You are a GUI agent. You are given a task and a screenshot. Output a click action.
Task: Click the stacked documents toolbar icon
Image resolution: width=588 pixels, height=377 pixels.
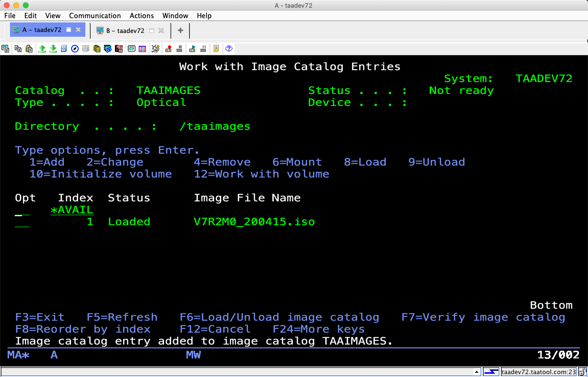[86, 48]
